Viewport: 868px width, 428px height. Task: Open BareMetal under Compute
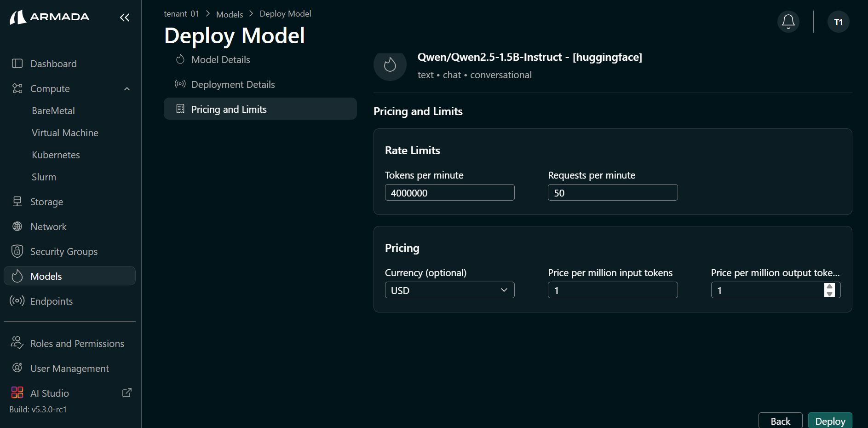pos(53,111)
